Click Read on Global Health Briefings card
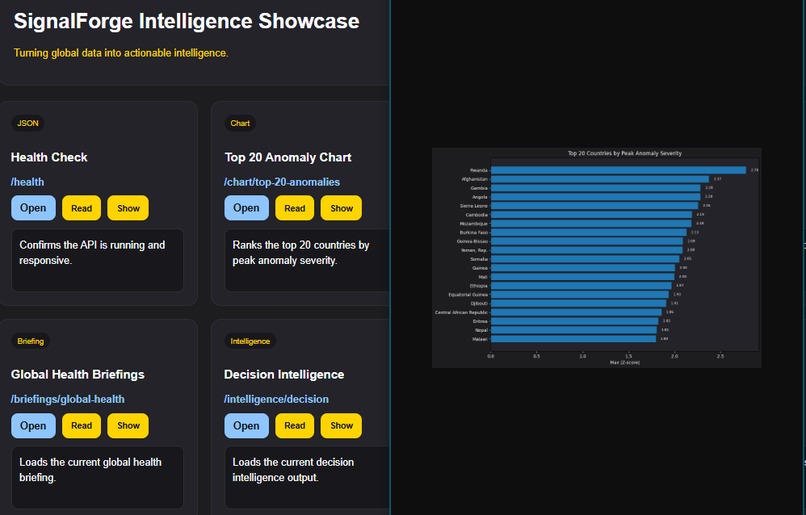This screenshot has width=806, height=515. click(x=81, y=426)
